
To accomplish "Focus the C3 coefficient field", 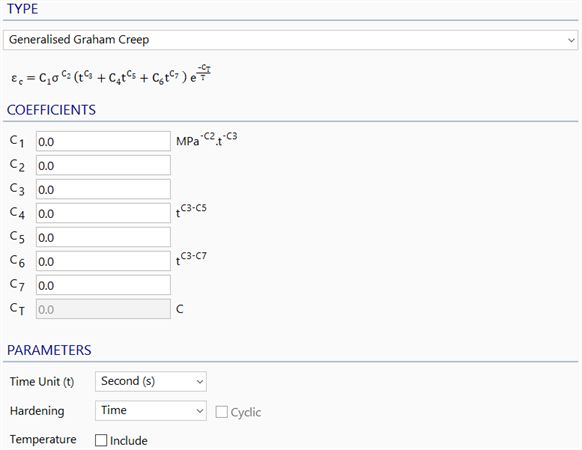I will [103, 189].
